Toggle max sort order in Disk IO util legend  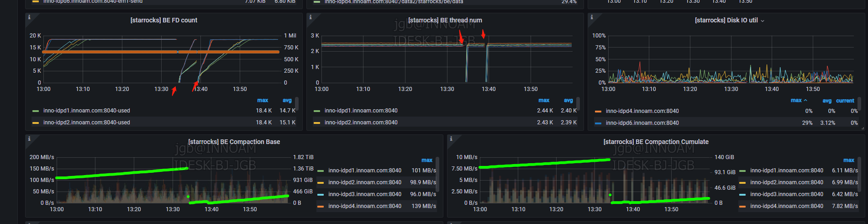tap(799, 100)
